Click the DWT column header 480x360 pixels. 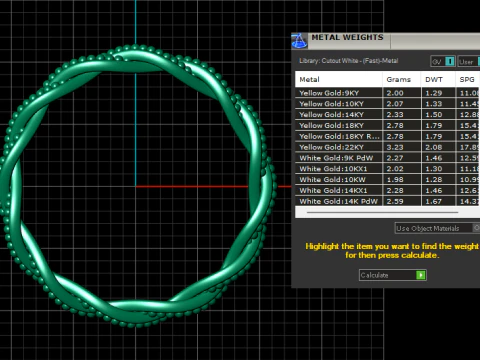pyautogui.click(x=438, y=80)
